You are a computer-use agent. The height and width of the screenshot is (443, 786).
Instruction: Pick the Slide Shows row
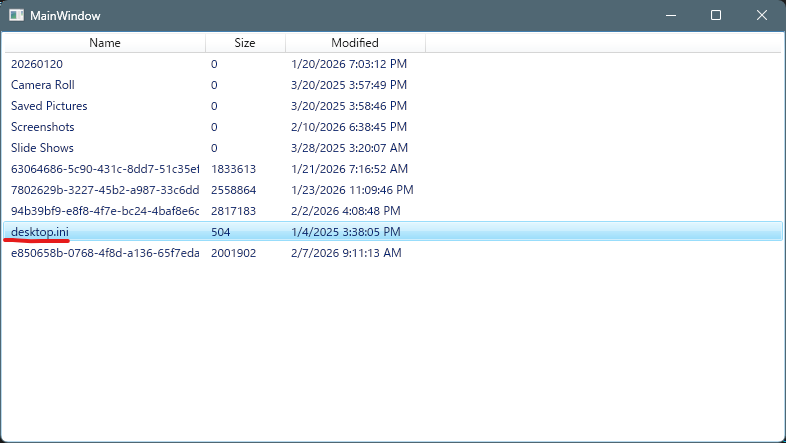click(x=42, y=148)
